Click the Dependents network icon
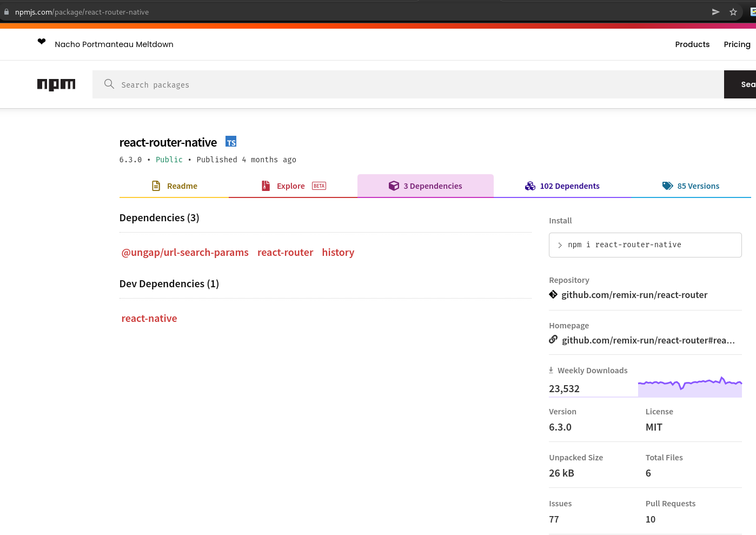The width and height of the screenshot is (756, 535). [530, 186]
